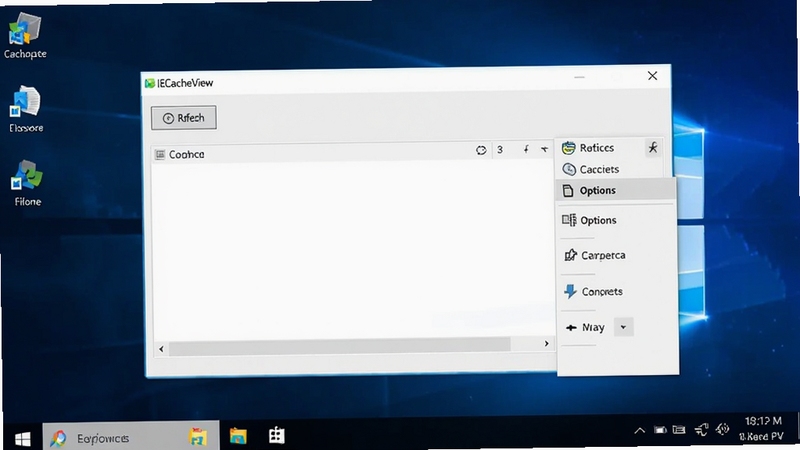Click the colorful search icon in taskbar
This screenshot has width=800, height=450.
coord(58,438)
